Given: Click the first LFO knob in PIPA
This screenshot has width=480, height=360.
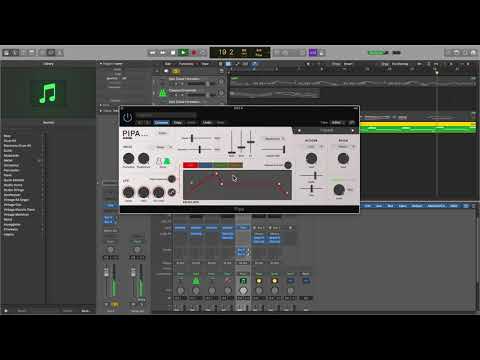Looking at the screenshot, I should pos(128,192).
